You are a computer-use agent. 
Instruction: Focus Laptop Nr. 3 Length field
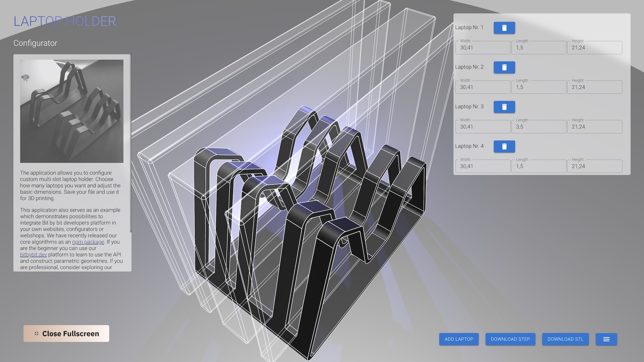coord(539,127)
